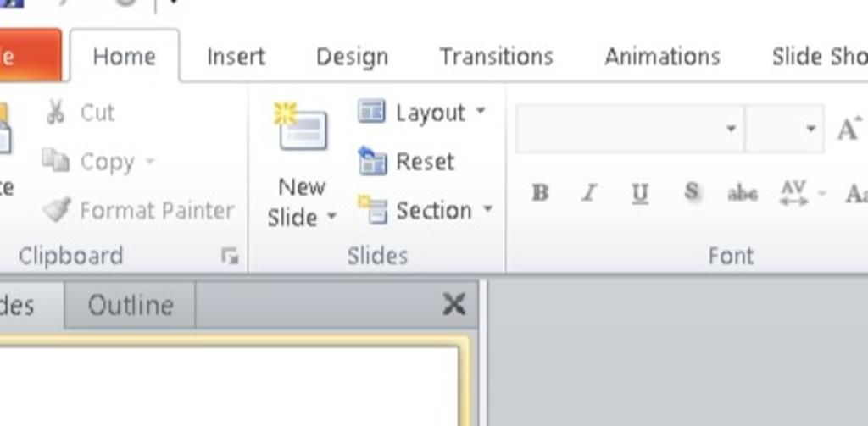Screen dimensions: 868x426
Task: Open the Outline pane tab
Action: click(x=131, y=305)
